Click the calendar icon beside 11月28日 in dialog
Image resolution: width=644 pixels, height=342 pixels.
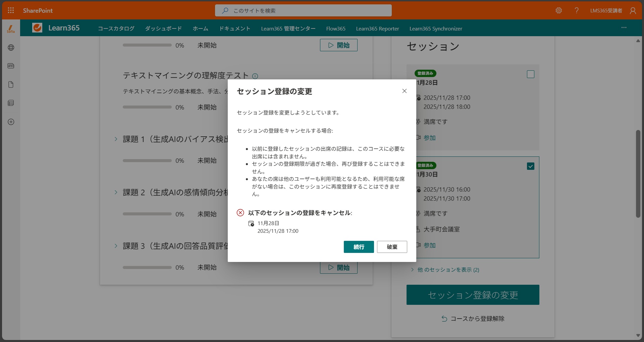[251, 223]
